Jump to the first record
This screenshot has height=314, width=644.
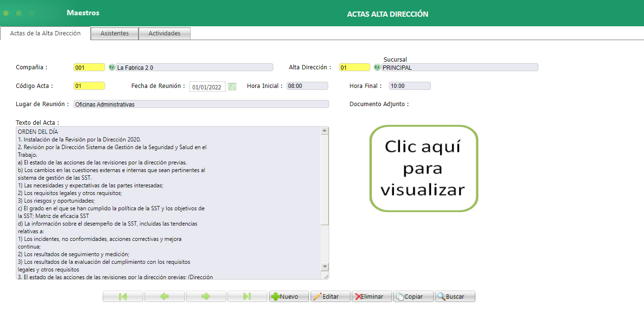click(122, 296)
